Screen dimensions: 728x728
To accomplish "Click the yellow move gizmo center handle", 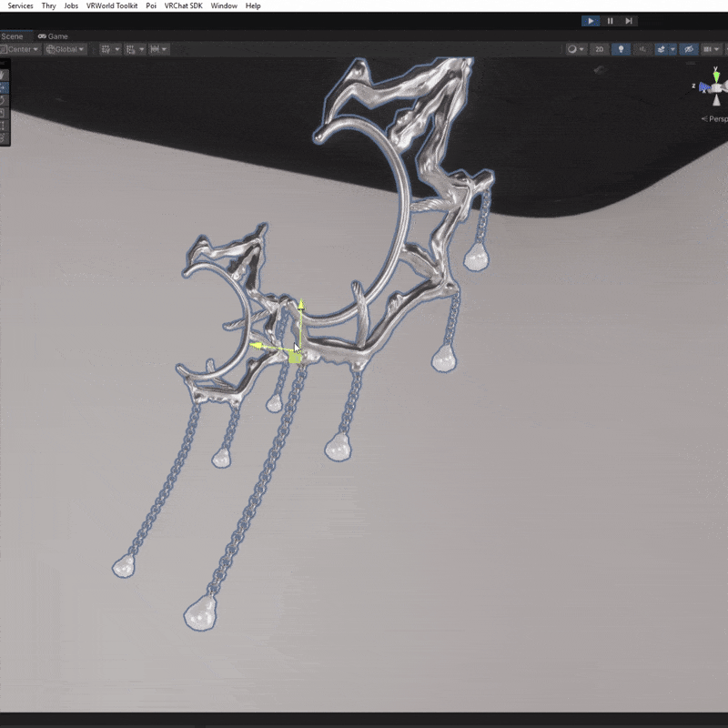I will point(295,357).
